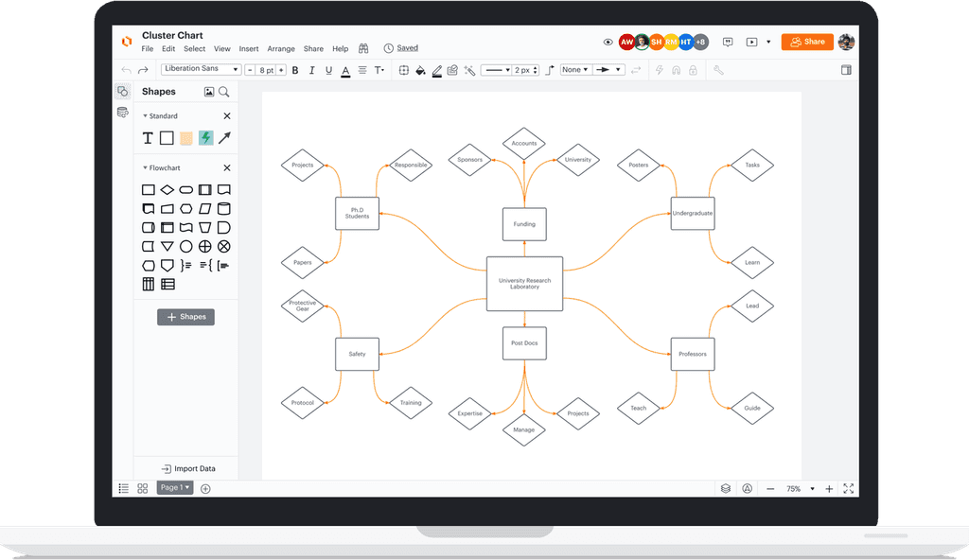The image size is (969, 560).
Task: Open the Liberation Sans font dropdown
Action: (x=201, y=68)
